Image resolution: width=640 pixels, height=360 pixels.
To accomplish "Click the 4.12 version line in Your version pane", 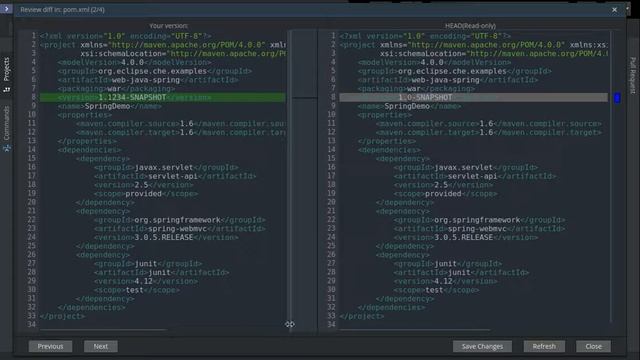I will pyautogui.click(x=146, y=281).
